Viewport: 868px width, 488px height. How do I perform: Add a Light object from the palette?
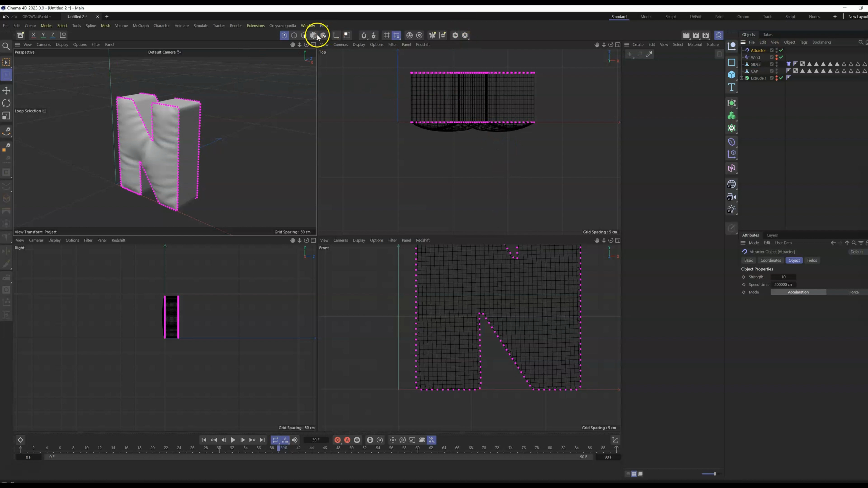731,209
